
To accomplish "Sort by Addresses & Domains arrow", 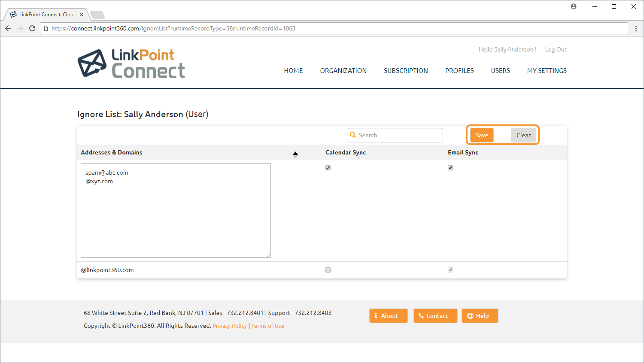I will pyautogui.click(x=295, y=154).
